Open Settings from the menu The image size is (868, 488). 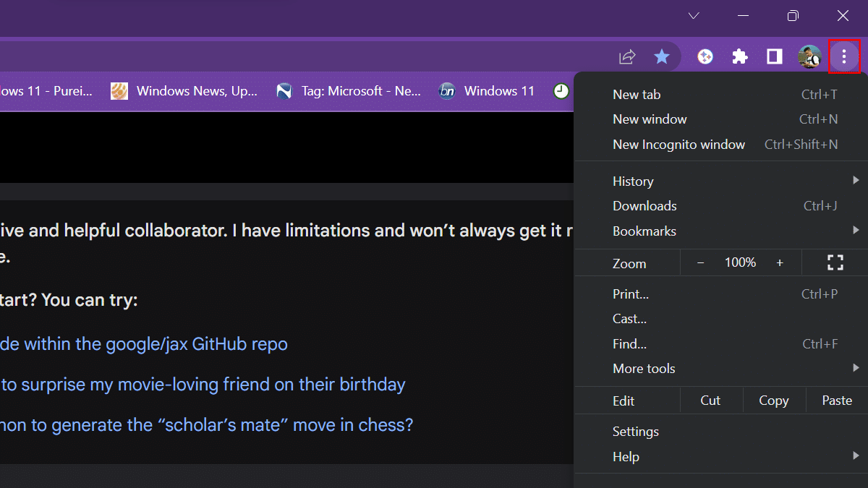click(636, 432)
